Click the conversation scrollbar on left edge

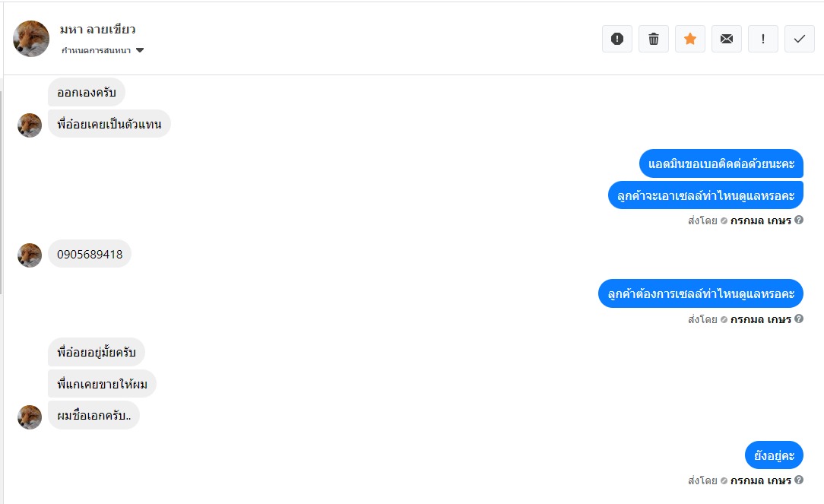2,190
